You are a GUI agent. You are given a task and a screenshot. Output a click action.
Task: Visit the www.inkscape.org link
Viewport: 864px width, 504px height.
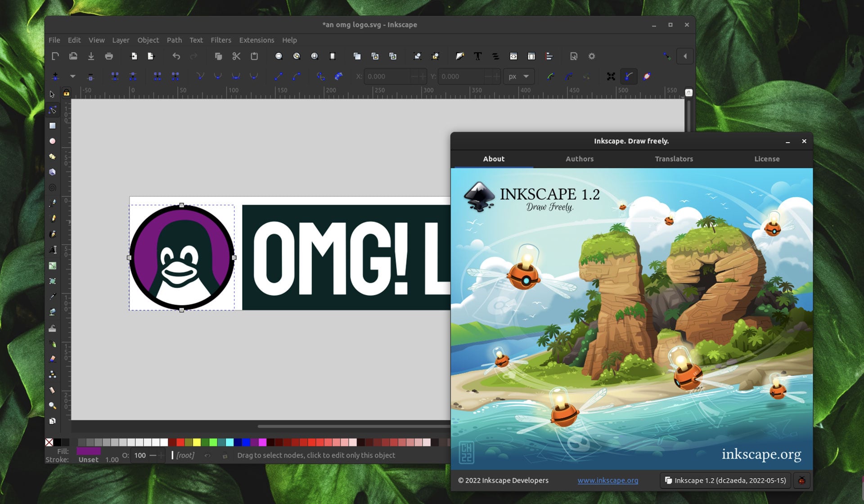608,481
